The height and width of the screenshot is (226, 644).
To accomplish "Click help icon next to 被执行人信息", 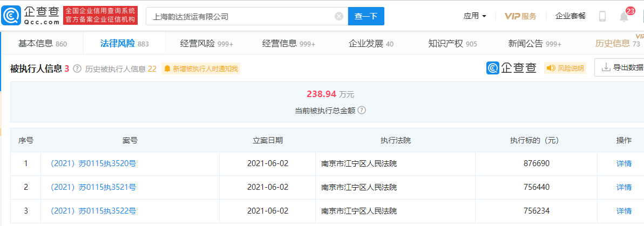I will pyautogui.click(x=77, y=69).
